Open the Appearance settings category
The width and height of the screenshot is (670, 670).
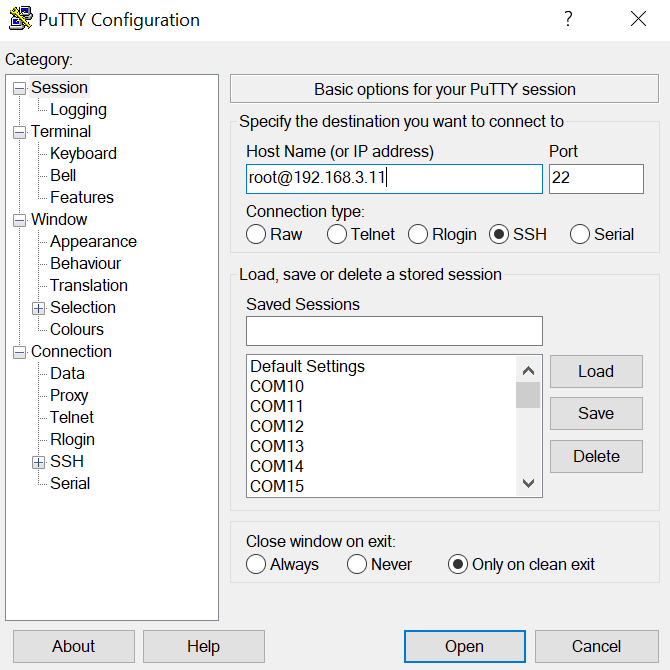coord(93,241)
